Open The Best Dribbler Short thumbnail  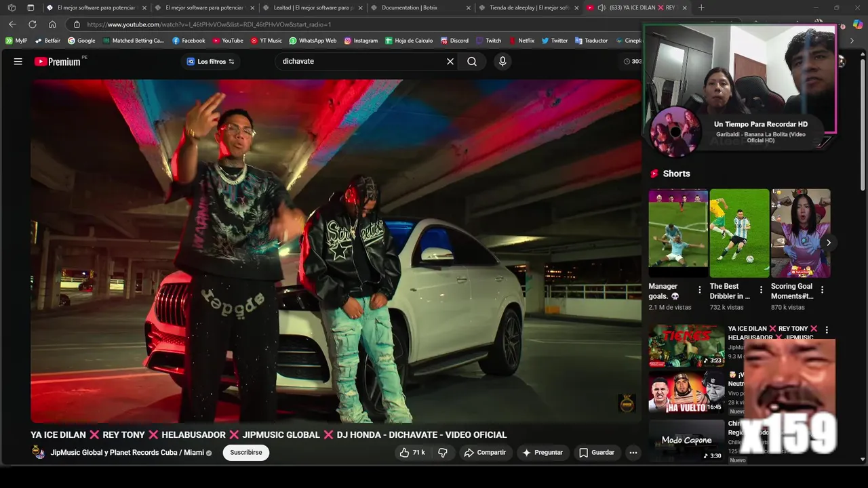point(739,233)
